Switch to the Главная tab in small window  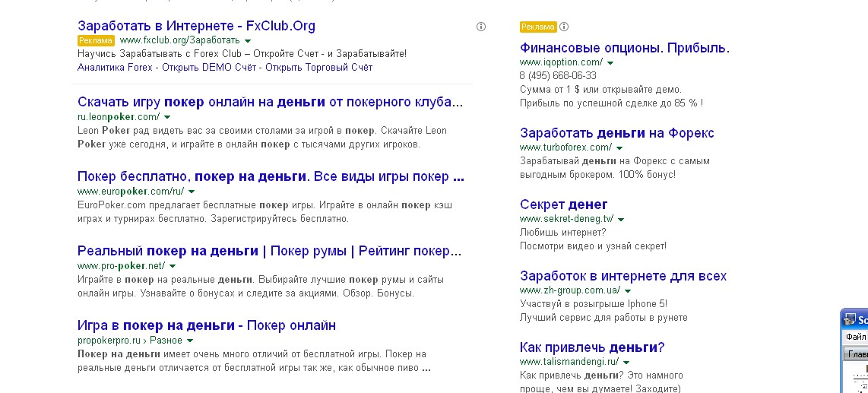(x=858, y=354)
